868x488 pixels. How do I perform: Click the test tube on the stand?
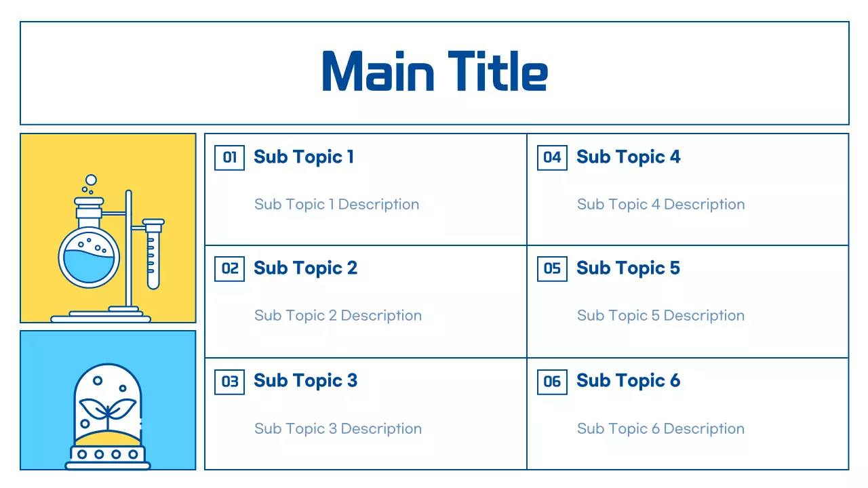tap(153, 254)
